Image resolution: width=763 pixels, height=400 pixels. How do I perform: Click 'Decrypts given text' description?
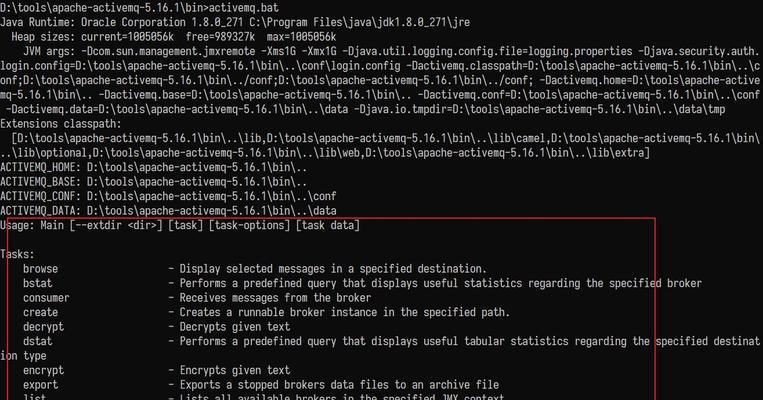(235, 327)
